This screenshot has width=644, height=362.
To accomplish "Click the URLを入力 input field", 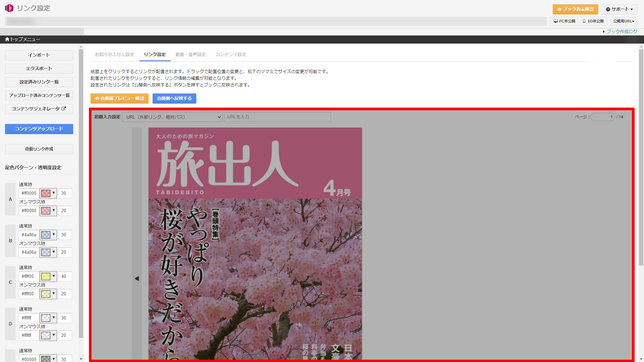I will (277, 117).
